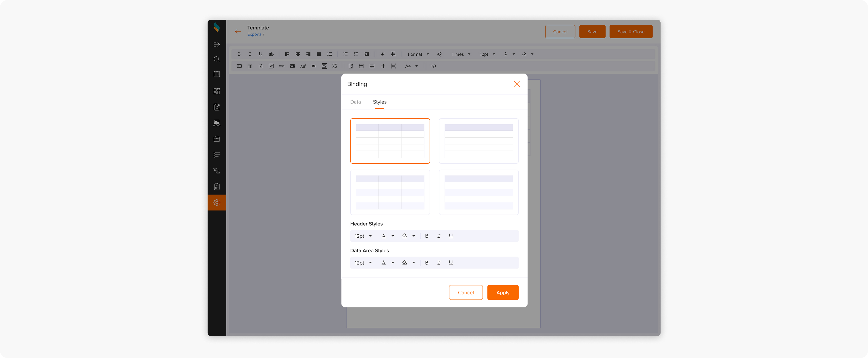Justify text in editor toolbar

point(319,54)
